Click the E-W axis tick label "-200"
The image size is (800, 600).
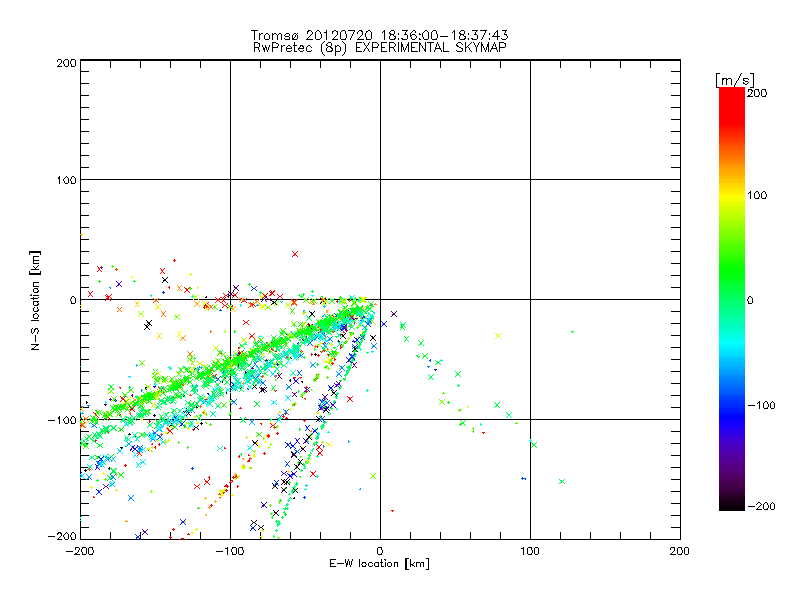80,551
